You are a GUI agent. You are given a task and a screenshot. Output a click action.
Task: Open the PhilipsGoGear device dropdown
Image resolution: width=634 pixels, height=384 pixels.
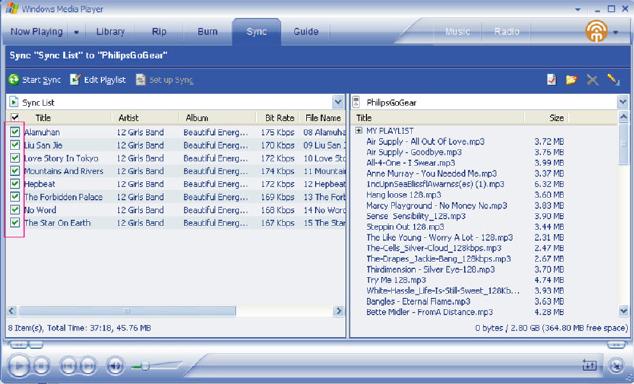(623, 102)
